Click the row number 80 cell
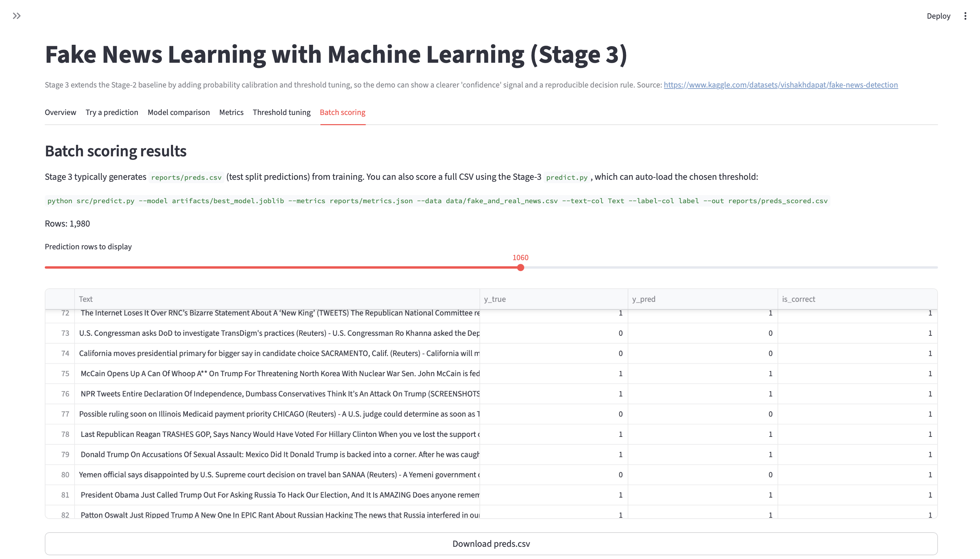The width and height of the screenshot is (980, 559). click(x=65, y=475)
